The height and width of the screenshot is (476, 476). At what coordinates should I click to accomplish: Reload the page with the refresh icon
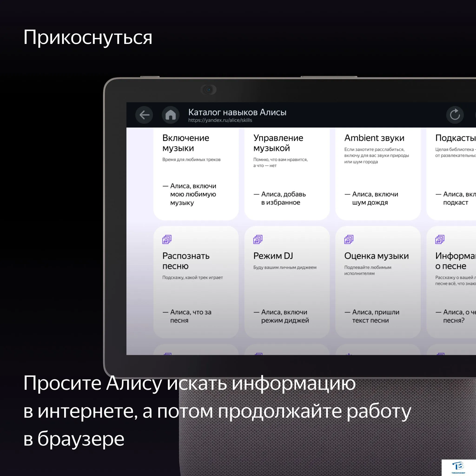[x=455, y=115]
